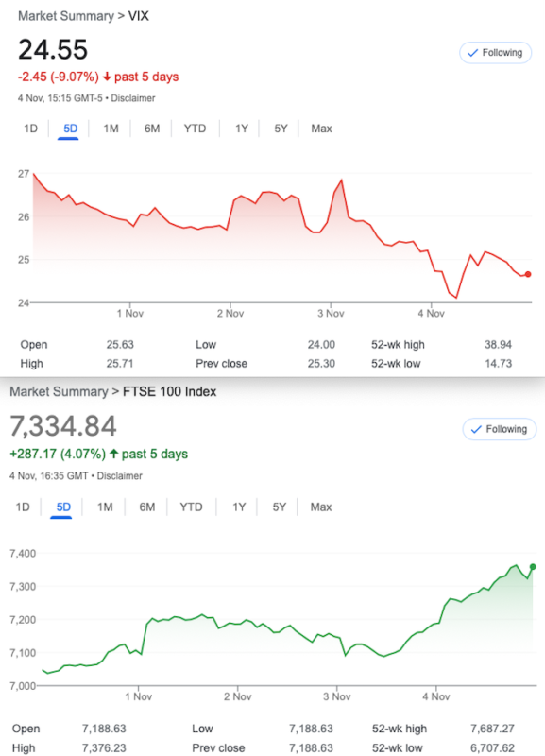Switch FTSE 100 chart to 1Y range
The image size is (545, 756).
tap(239, 507)
